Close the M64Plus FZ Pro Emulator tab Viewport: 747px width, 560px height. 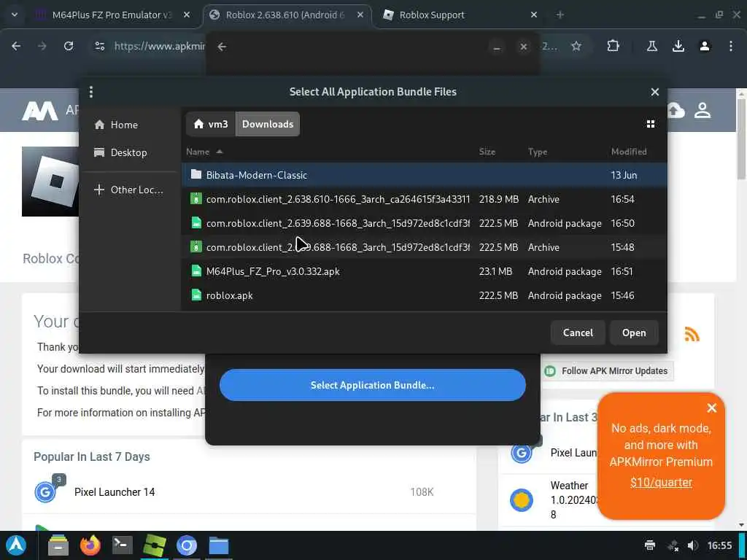(187, 15)
